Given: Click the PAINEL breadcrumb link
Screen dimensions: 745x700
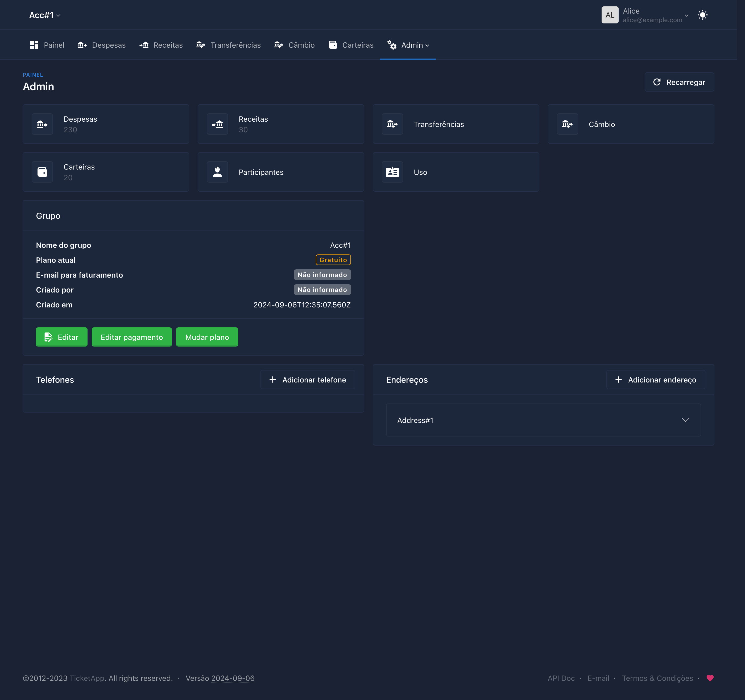Looking at the screenshot, I should pyautogui.click(x=33, y=75).
